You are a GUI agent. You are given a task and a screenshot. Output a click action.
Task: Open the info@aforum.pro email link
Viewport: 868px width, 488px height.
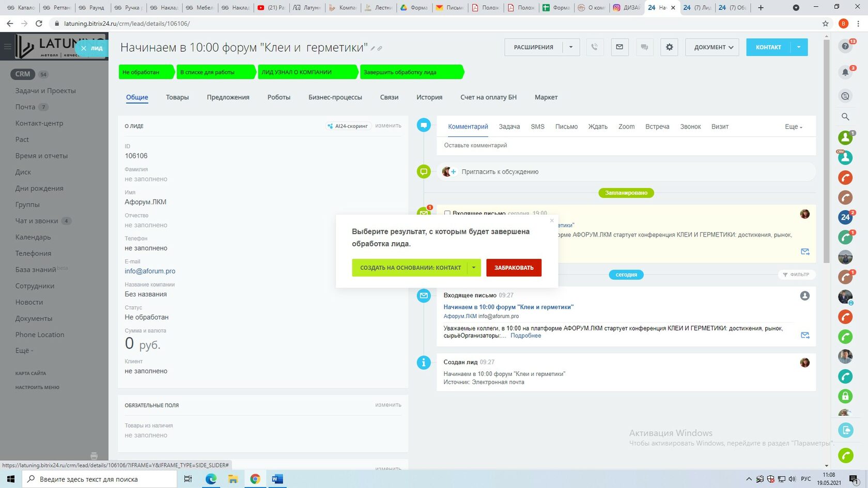[x=150, y=271]
